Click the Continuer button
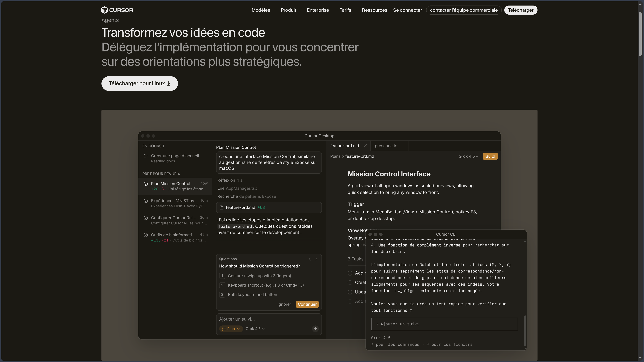 307,304
